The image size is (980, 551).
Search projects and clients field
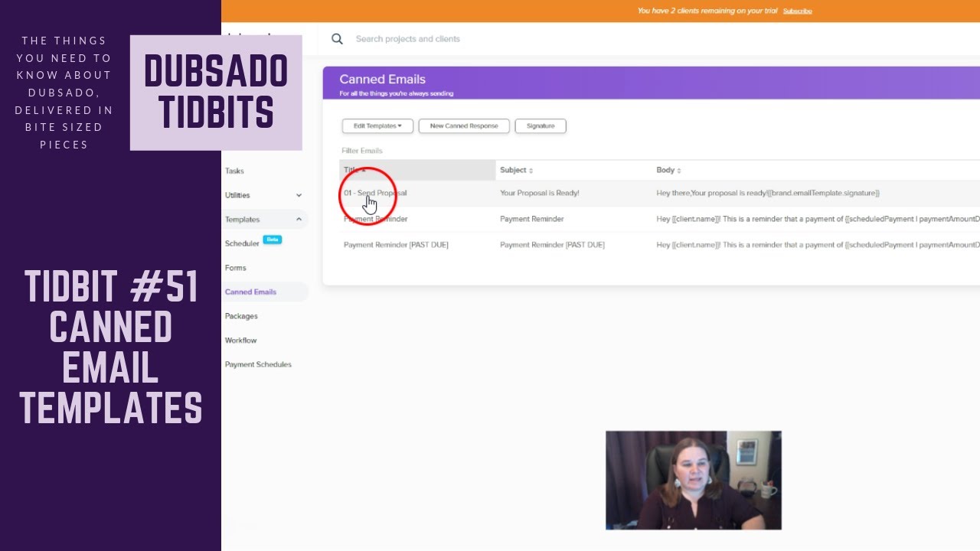[x=408, y=39]
